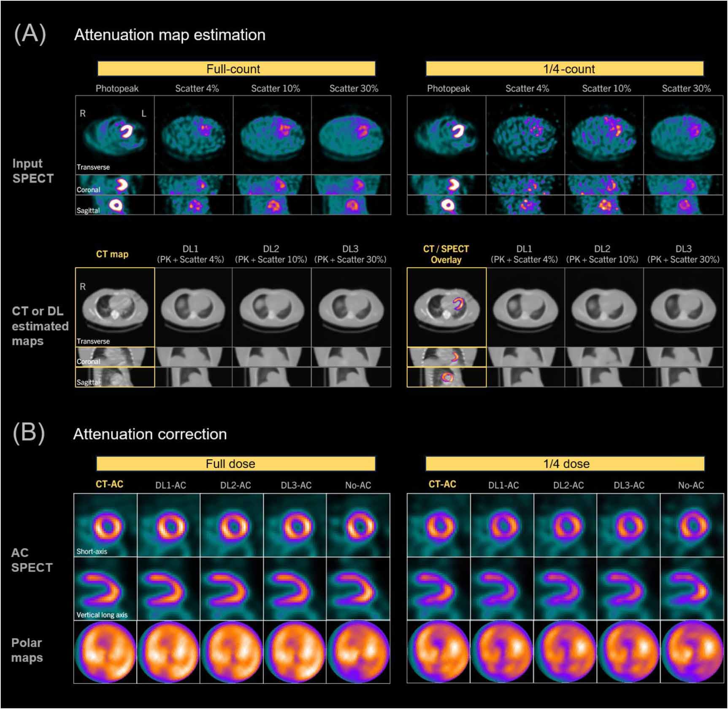Click the 1/4 dose No-AC polar map
728x709 pixels.
692,652
